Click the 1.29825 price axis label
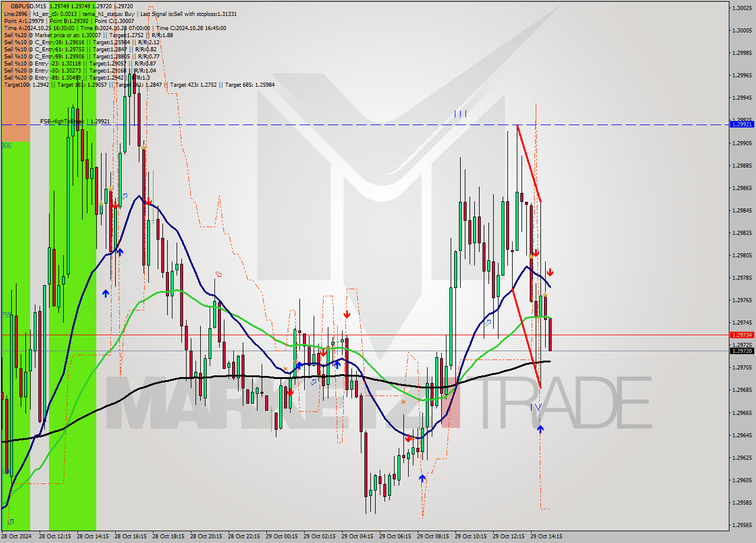 [x=742, y=233]
